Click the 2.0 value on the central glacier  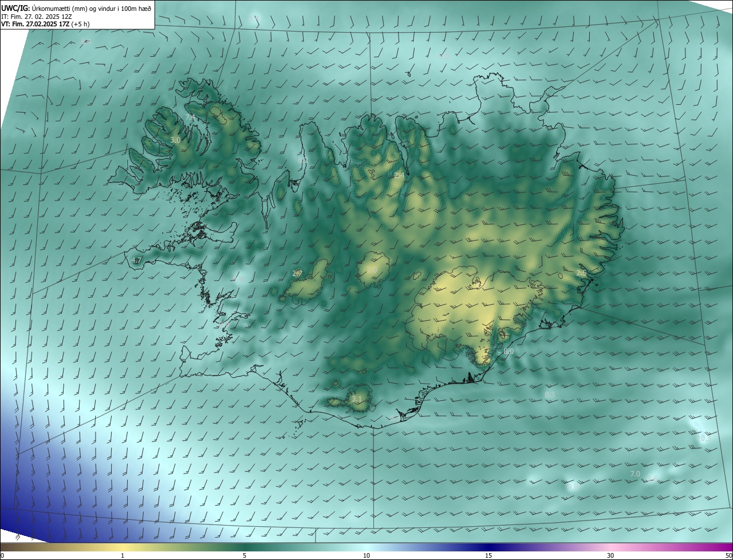point(372,270)
